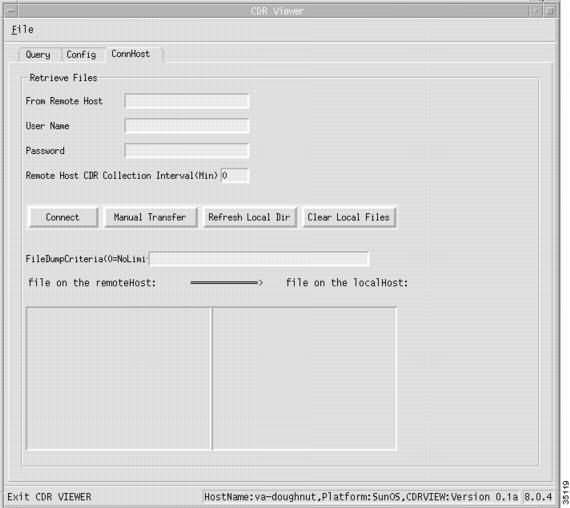Focus the FileDumpCriteria input field
Viewport: 570px width, 508px height.
pos(259,259)
